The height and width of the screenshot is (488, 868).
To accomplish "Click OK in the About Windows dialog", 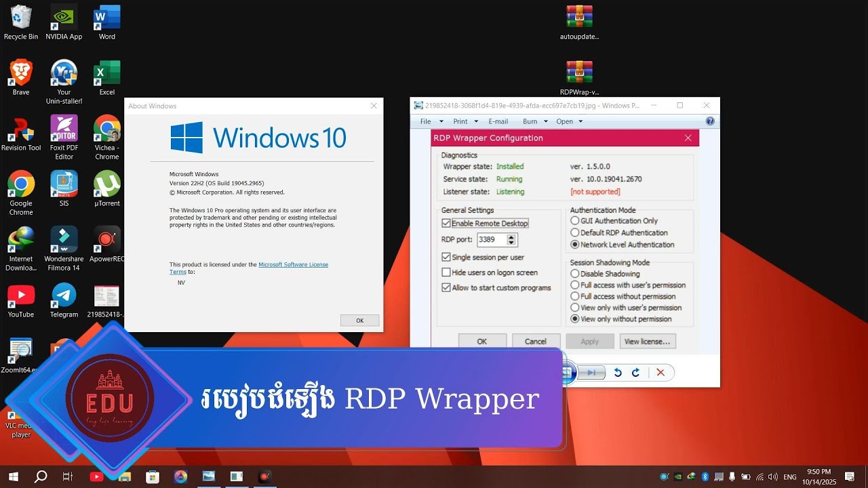I will point(359,321).
